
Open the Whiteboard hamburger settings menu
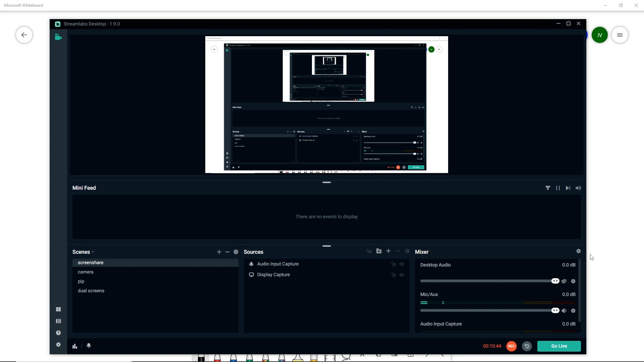620,35
